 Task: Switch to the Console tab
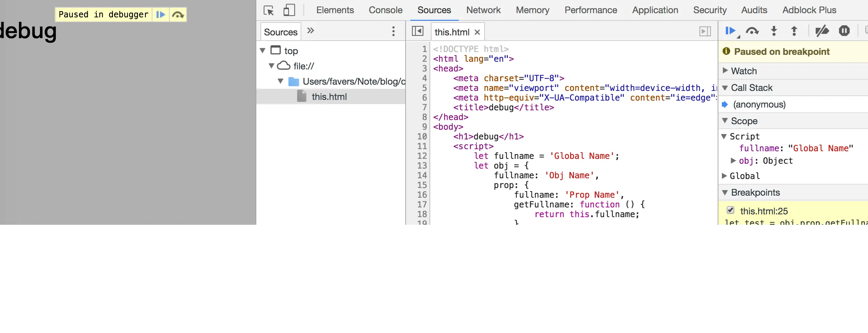386,10
